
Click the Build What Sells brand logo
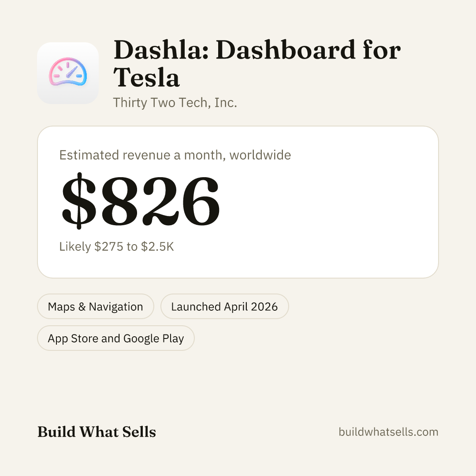click(x=97, y=431)
